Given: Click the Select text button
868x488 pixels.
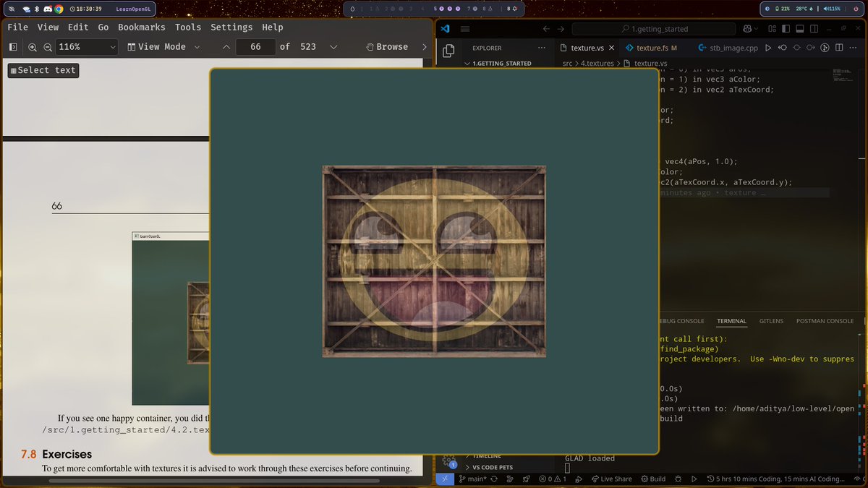Looking at the screenshot, I should [43, 70].
